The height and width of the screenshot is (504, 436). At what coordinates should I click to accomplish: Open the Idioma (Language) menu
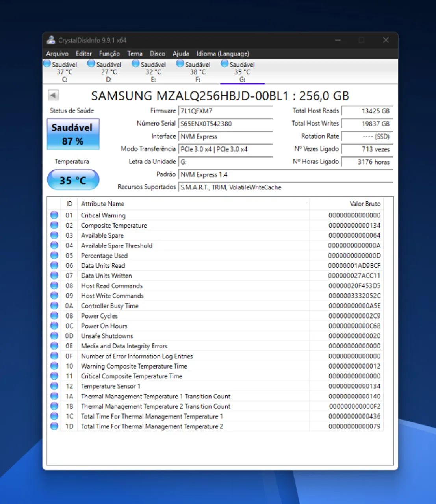click(223, 54)
